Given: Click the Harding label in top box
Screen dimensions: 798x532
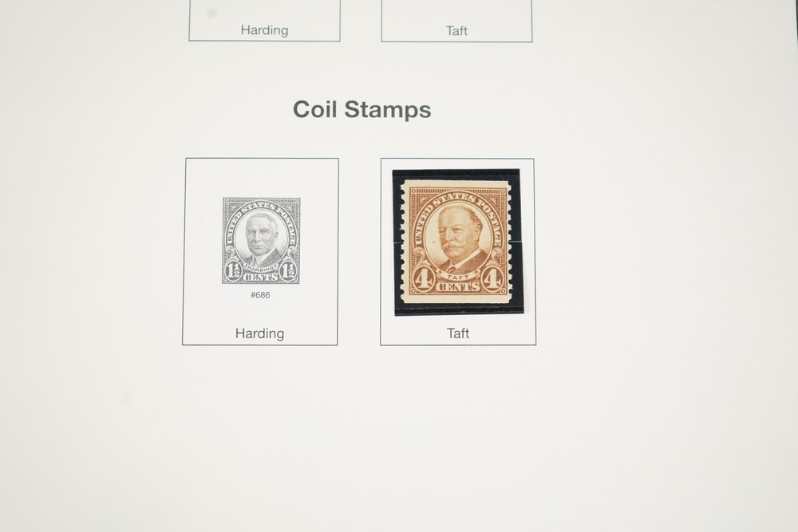Looking at the screenshot, I should pyautogui.click(x=264, y=30).
